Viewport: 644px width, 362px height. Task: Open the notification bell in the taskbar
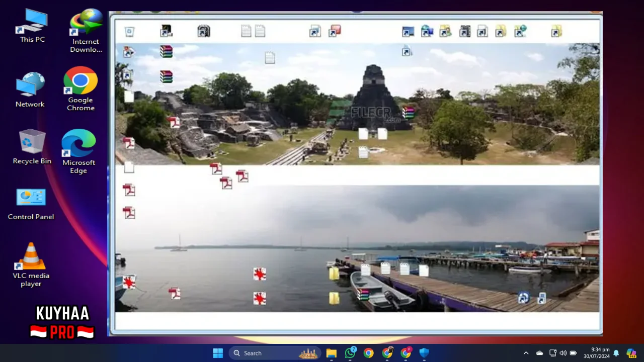click(616, 353)
